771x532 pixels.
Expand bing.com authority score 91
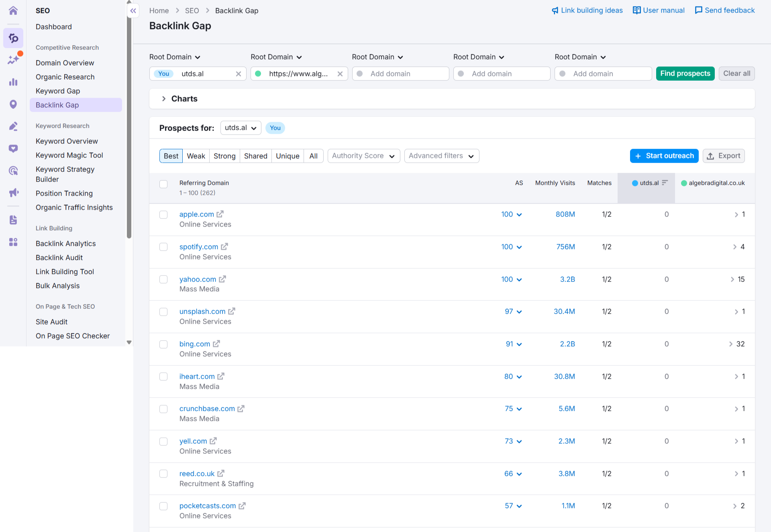(514, 344)
